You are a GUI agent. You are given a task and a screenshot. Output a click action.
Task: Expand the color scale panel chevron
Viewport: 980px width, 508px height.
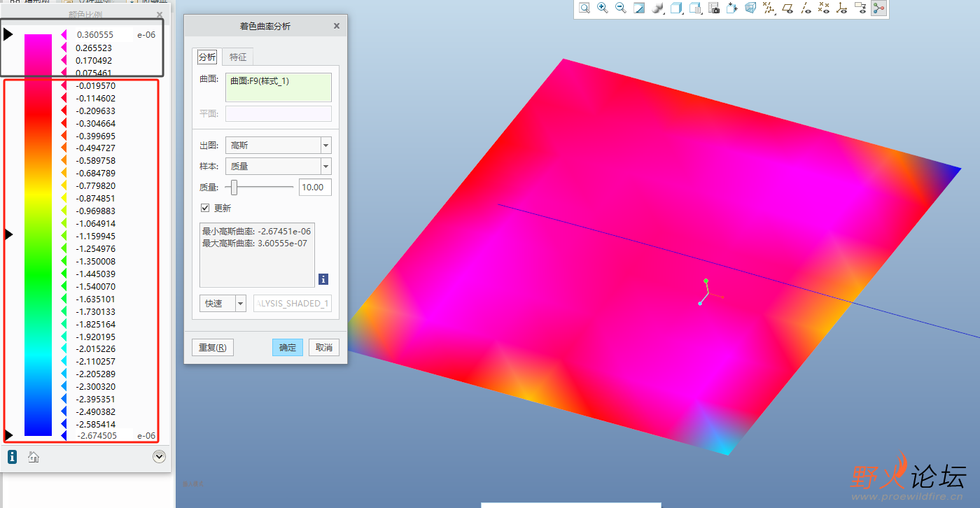pyautogui.click(x=159, y=457)
